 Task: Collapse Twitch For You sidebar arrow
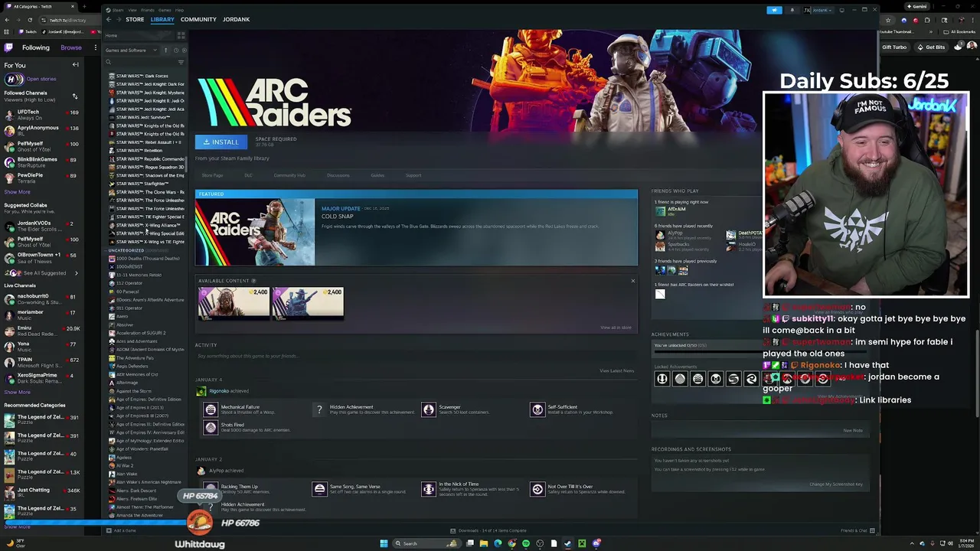[x=75, y=65]
